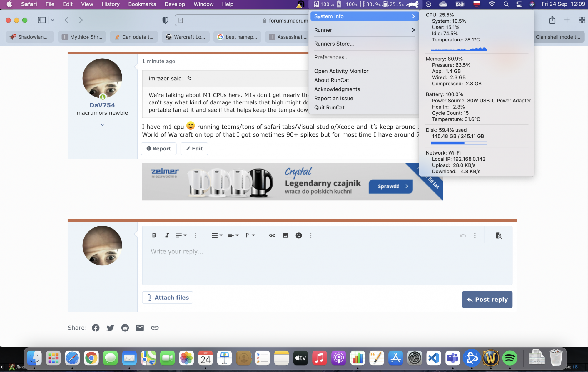Screen dimensions: 588x372
Task: Open the preview icon in editor toolbar
Action: 498,235
